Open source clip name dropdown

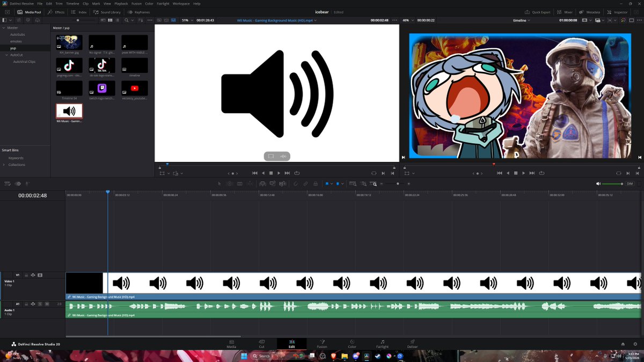tap(277, 20)
